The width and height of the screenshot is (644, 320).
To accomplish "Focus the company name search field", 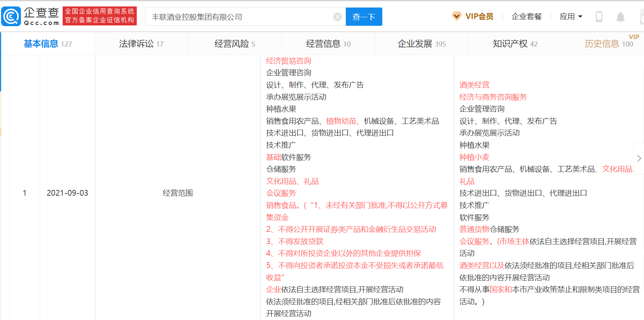I will (x=240, y=17).
